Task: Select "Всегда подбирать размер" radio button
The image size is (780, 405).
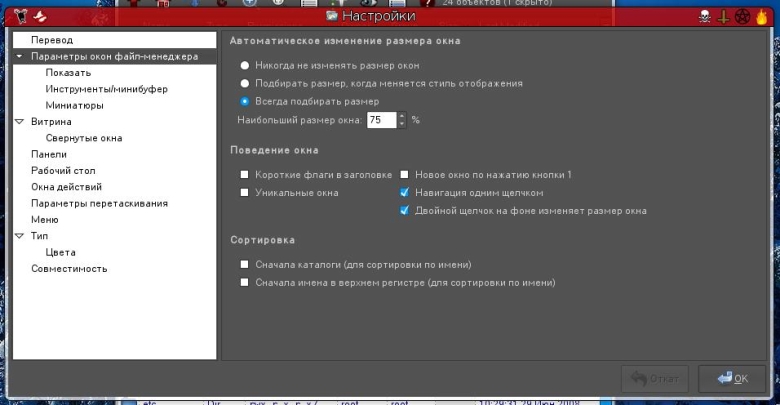Action: coord(244,101)
